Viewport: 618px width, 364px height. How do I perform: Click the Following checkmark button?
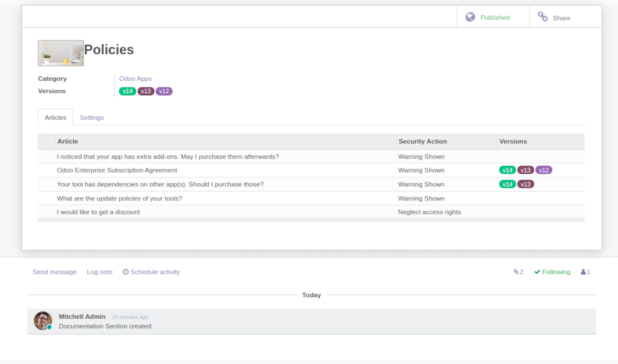point(552,272)
